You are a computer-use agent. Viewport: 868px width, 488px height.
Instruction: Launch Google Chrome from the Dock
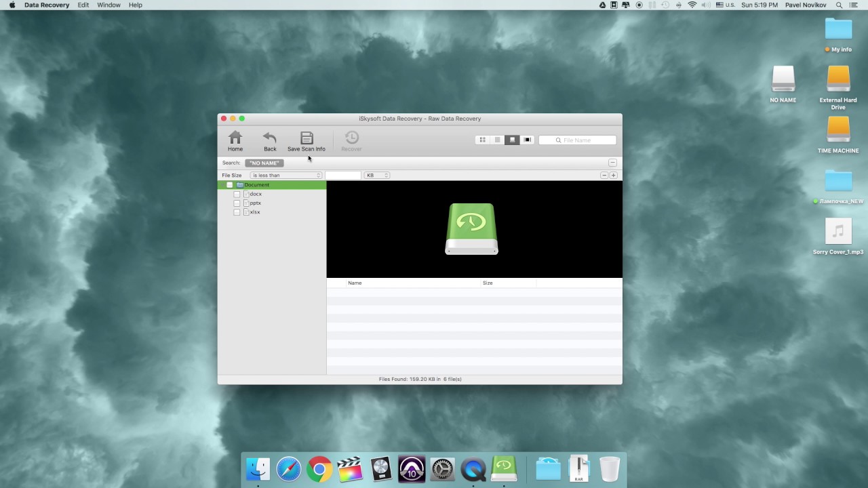[319, 468]
